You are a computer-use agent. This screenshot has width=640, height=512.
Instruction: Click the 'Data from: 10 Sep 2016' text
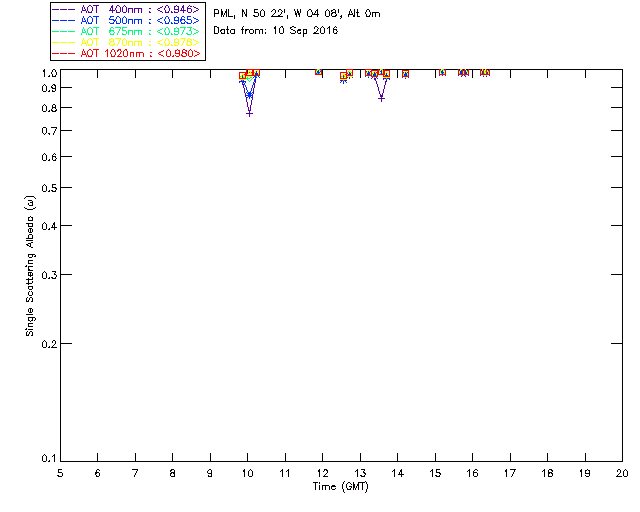(276, 31)
